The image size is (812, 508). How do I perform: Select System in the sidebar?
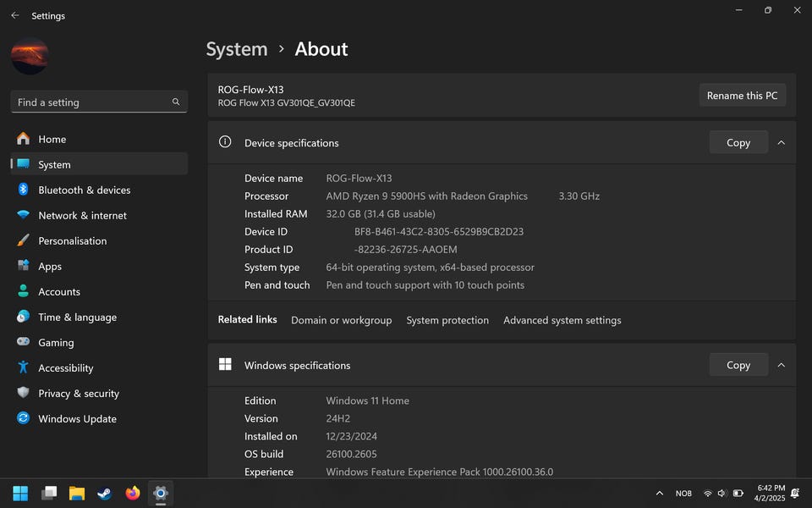pyautogui.click(x=99, y=164)
